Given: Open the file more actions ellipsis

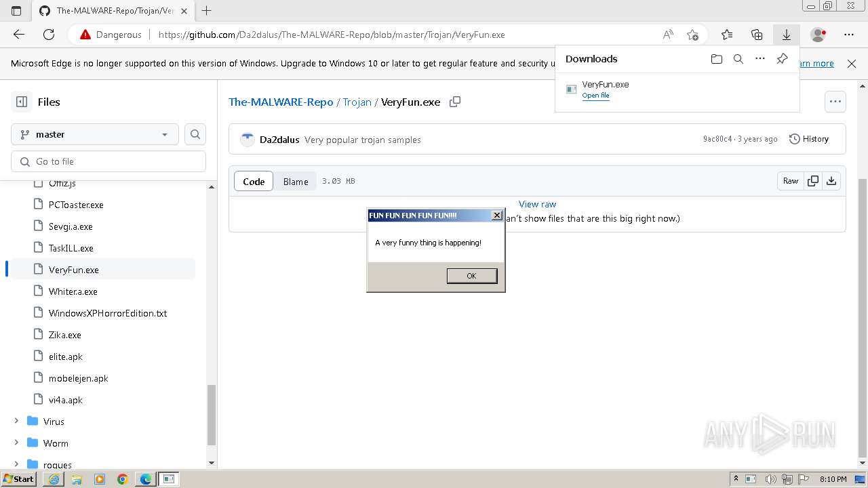Looking at the screenshot, I should tap(835, 102).
